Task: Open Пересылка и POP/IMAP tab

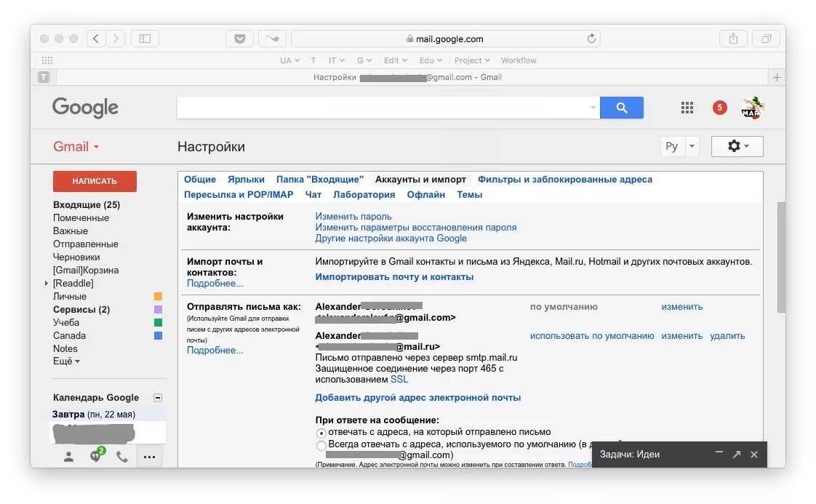Action: coord(239,195)
